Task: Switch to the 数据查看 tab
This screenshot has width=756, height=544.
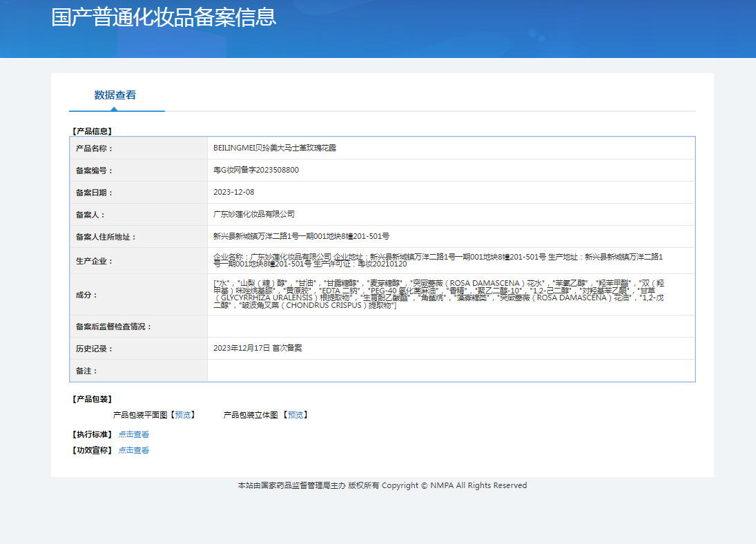Action: [115, 95]
